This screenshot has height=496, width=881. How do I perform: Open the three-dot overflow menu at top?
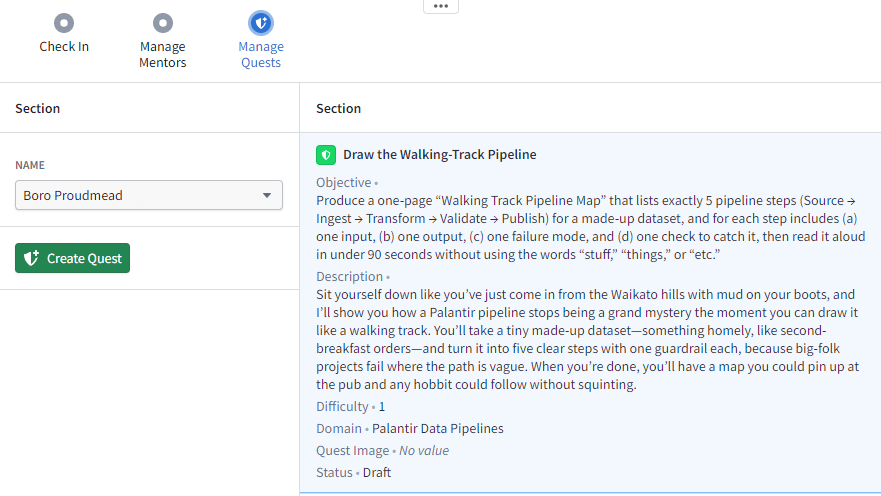click(x=441, y=6)
